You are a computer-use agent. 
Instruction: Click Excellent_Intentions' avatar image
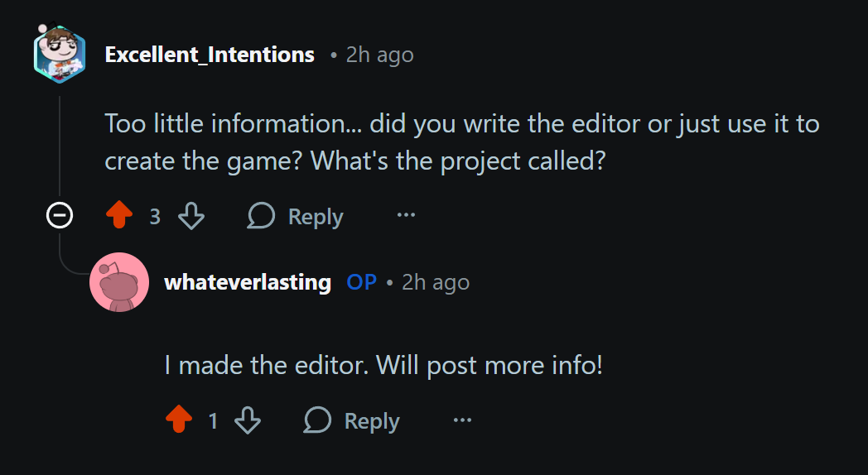[x=59, y=55]
